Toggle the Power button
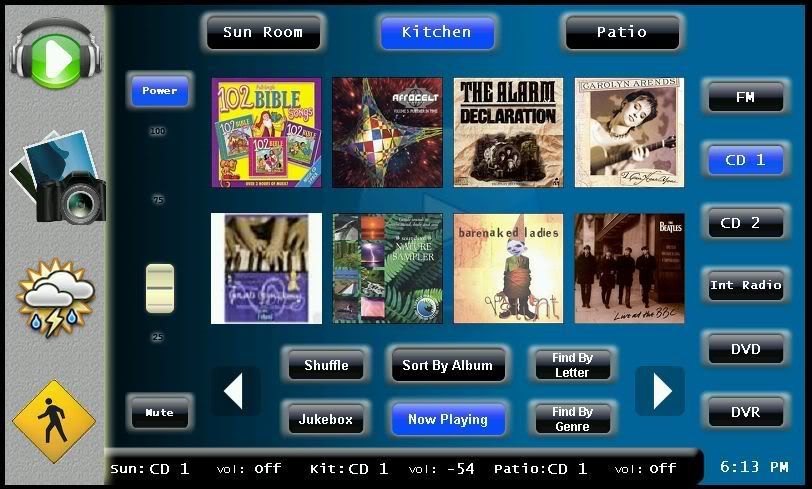The image size is (812, 489). (160, 91)
